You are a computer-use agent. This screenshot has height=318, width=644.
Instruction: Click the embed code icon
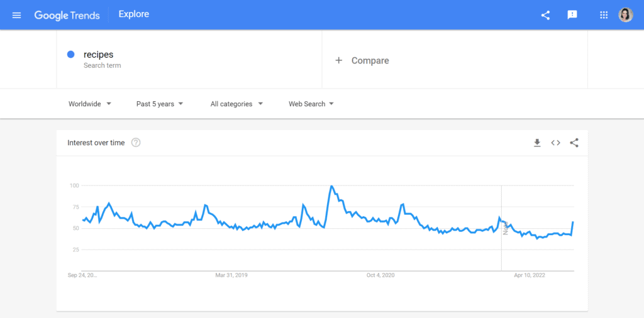555,143
